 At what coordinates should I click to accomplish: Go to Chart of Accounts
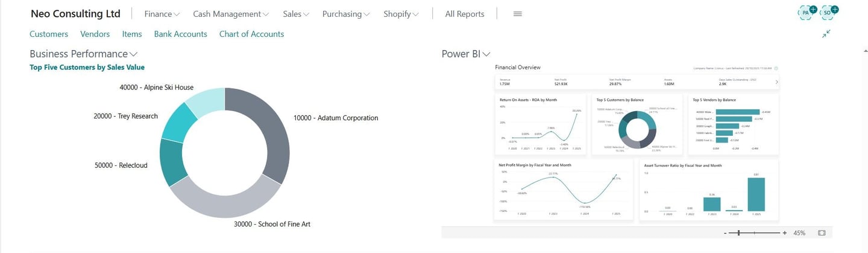(251, 34)
